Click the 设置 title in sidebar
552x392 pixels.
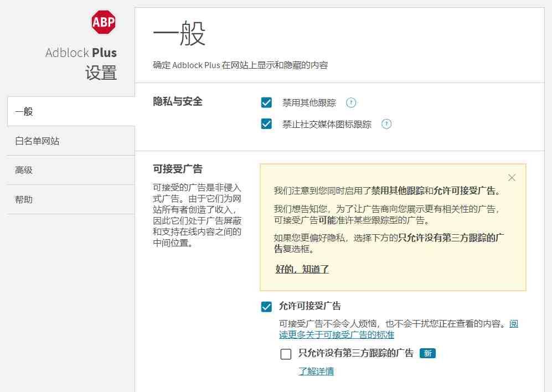(x=101, y=73)
